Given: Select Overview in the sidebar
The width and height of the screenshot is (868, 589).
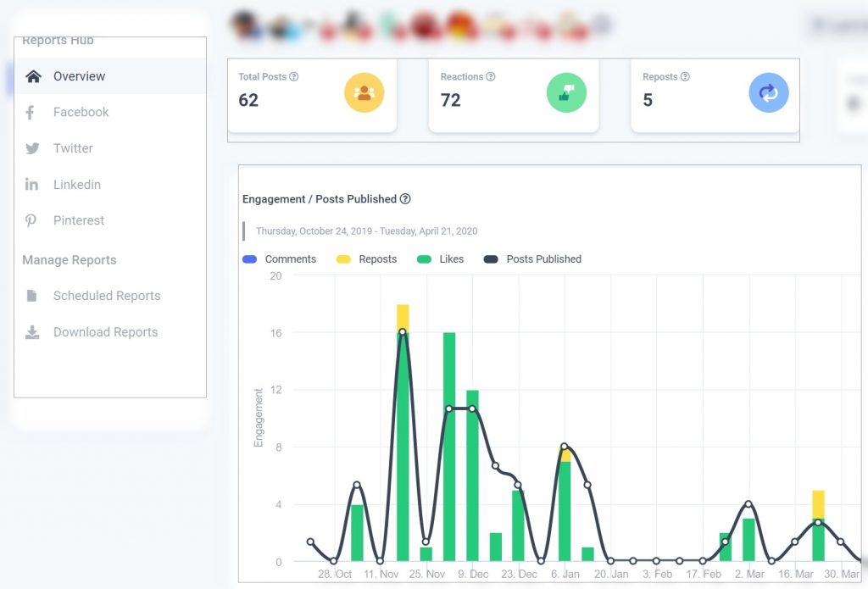Looking at the screenshot, I should click(x=110, y=76).
